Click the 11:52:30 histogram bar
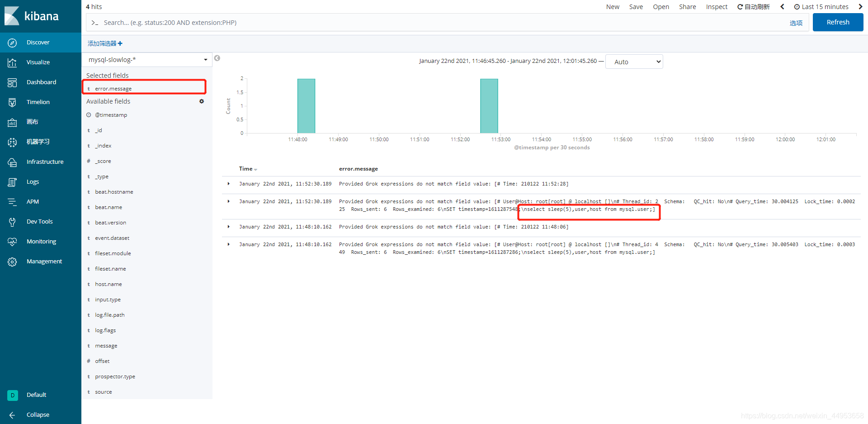868x424 pixels. (489, 106)
